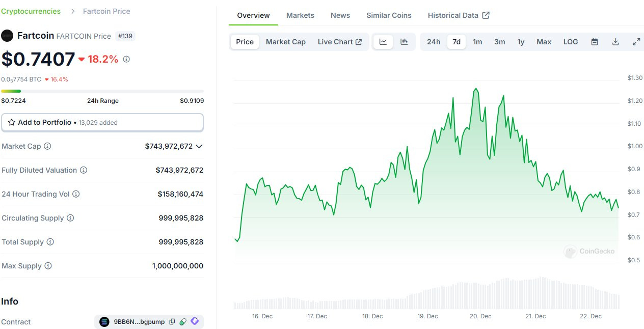Click the green explorer icon beside contract

183,322
